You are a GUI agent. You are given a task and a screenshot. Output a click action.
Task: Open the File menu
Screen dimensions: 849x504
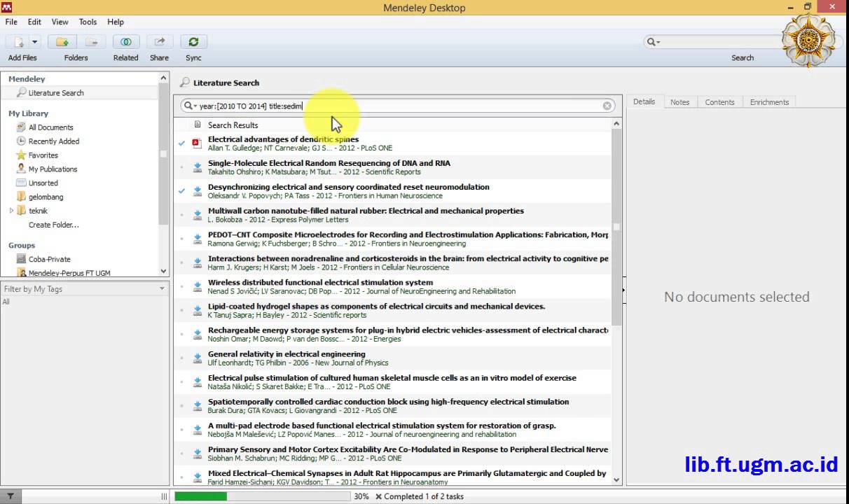(x=11, y=22)
